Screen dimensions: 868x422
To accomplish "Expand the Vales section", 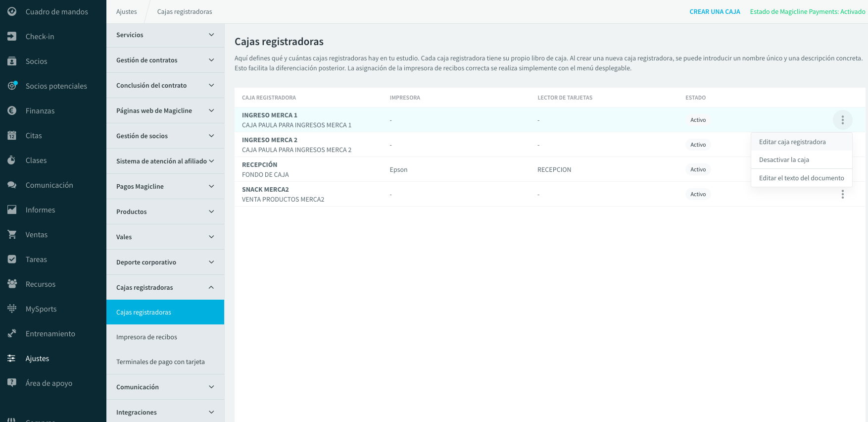I will click(x=165, y=237).
